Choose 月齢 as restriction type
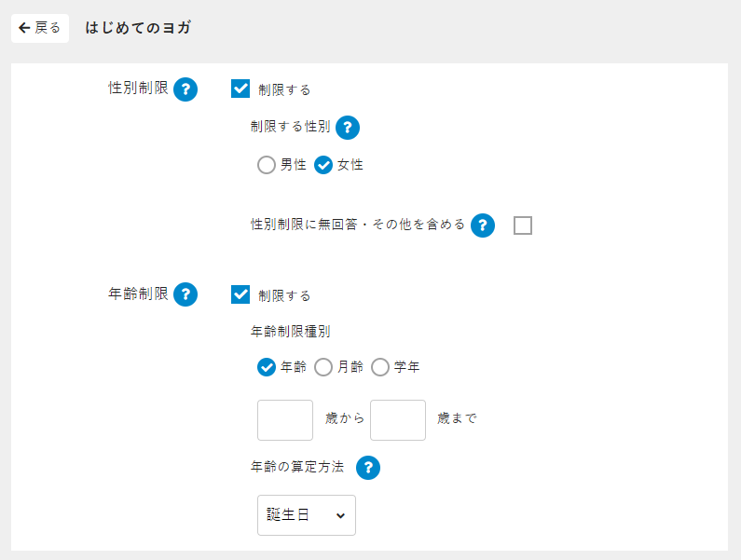The image size is (741, 560). (x=323, y=367)
